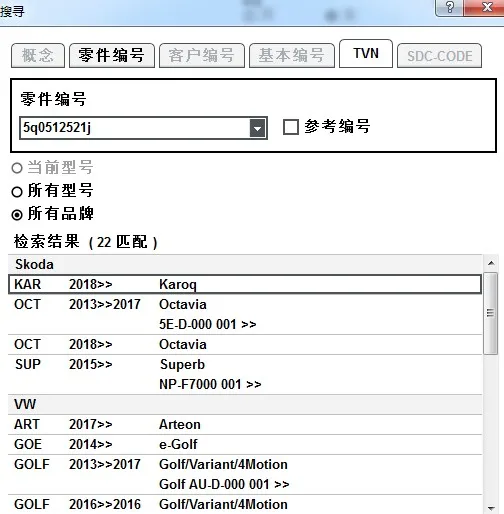Switch to the 零件编号 tab
Image resolution: width=504 pixels, height=514 pixels.
click(x=112, y=55)
